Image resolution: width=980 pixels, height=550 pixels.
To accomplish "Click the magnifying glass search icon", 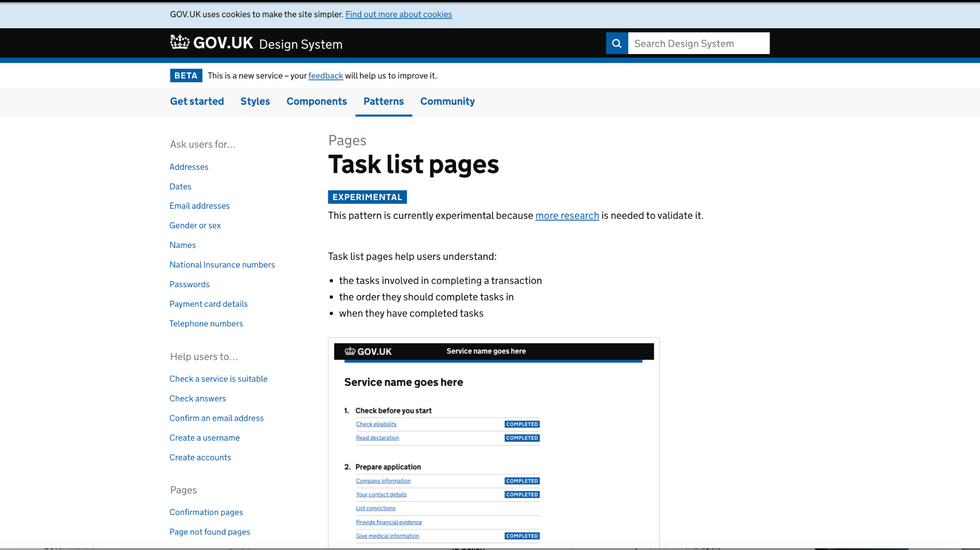I will pos(617,44).
